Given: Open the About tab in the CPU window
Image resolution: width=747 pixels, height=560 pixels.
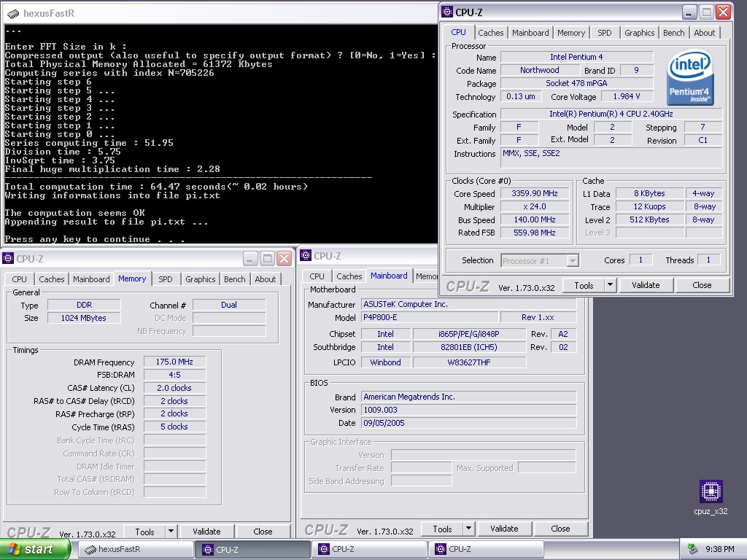Looking at the screenshot, I should 704,33.
